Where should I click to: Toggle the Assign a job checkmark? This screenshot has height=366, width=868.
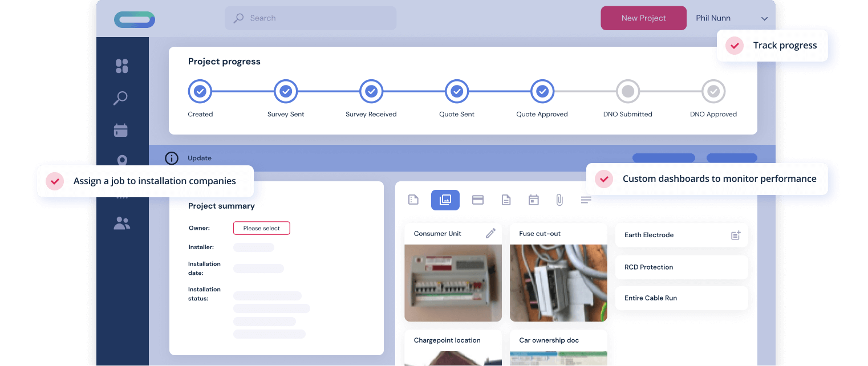tap(55, 181)
